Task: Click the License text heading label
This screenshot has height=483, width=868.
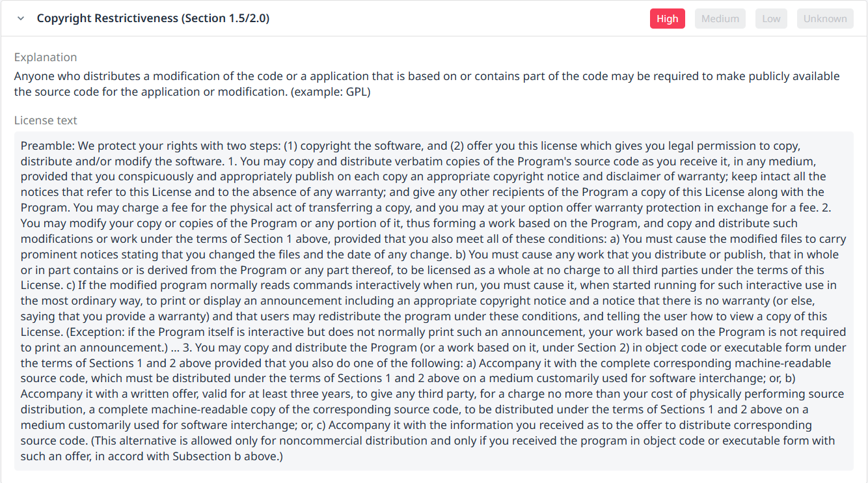Action: [x=46, y=120]
